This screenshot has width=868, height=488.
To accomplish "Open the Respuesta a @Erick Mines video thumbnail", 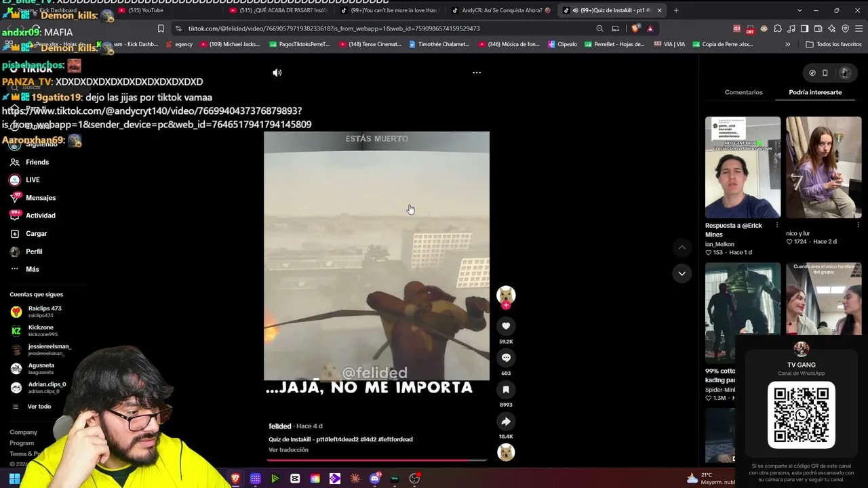I will point(743,167).
